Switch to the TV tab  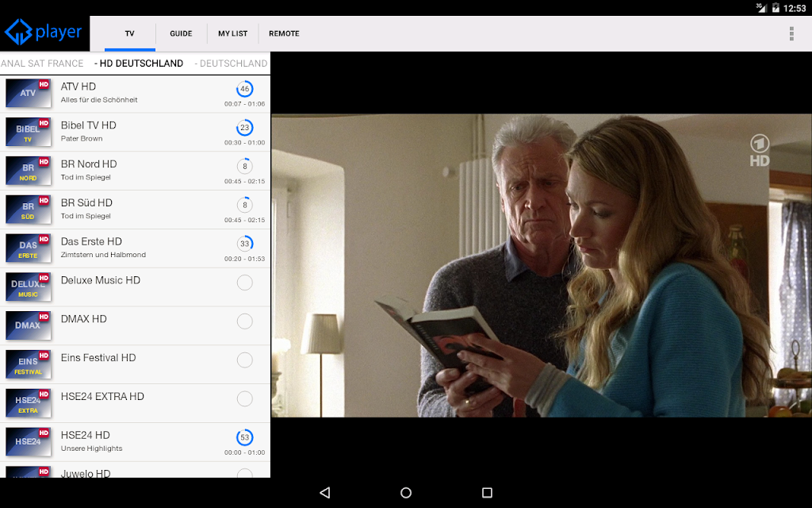pos(129,33)
